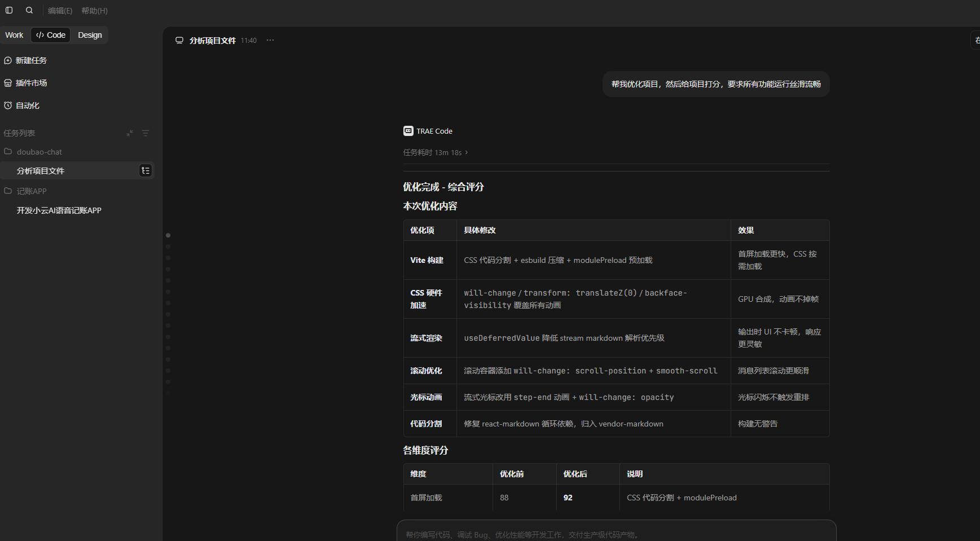Create a new task with 新建任务
Image resolution: width=980 pixels, height=541 pixels.
coord(25,60)
